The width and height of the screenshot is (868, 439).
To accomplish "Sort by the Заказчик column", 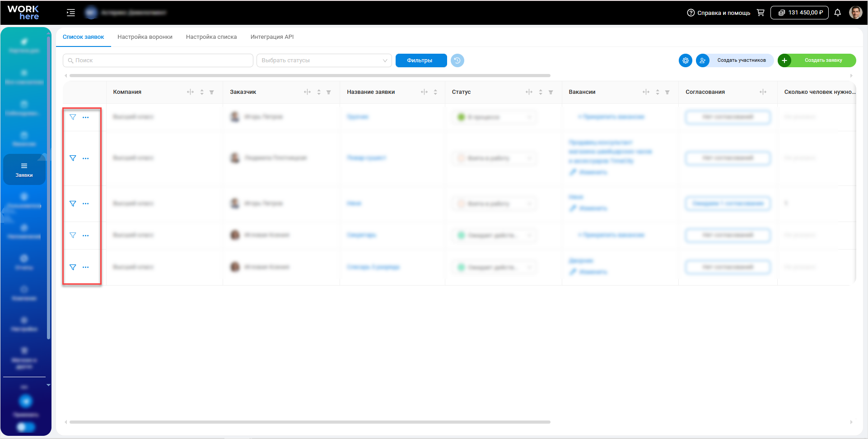I will [319, 92].
